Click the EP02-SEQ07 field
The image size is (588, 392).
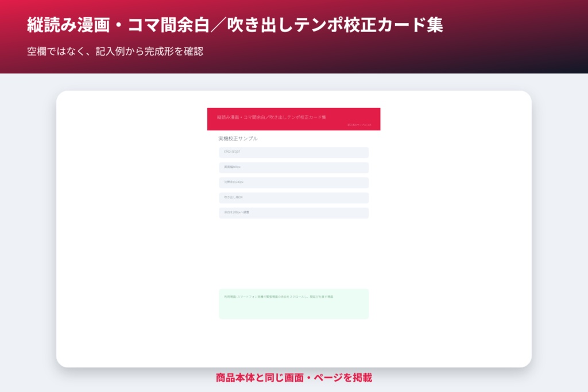tap(293, 152)
